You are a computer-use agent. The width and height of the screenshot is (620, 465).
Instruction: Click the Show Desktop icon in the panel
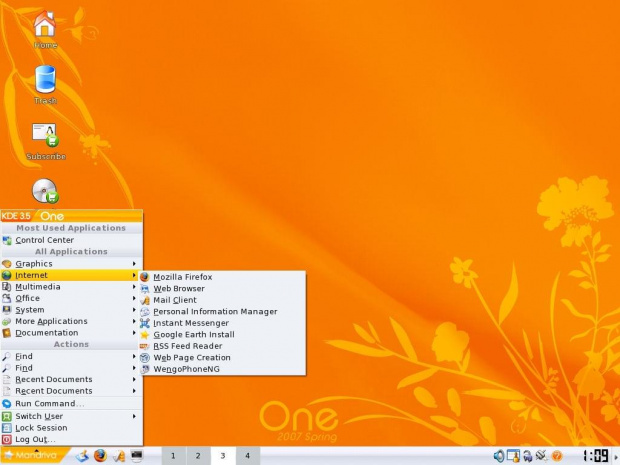pos(82,456)
